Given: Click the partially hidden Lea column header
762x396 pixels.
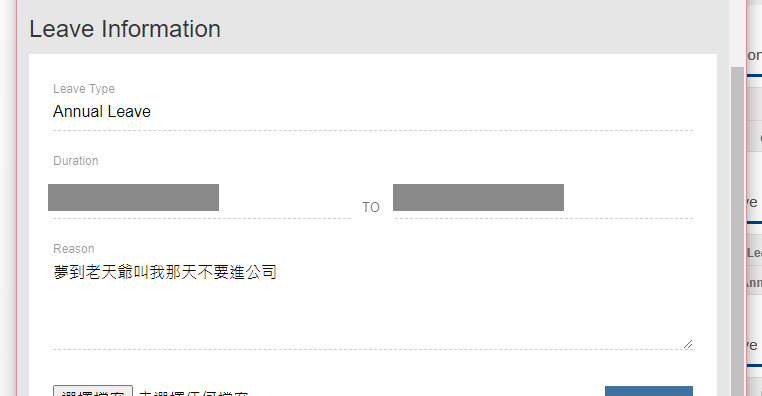Looking at the screenshot, I should (x=754, y=253).
